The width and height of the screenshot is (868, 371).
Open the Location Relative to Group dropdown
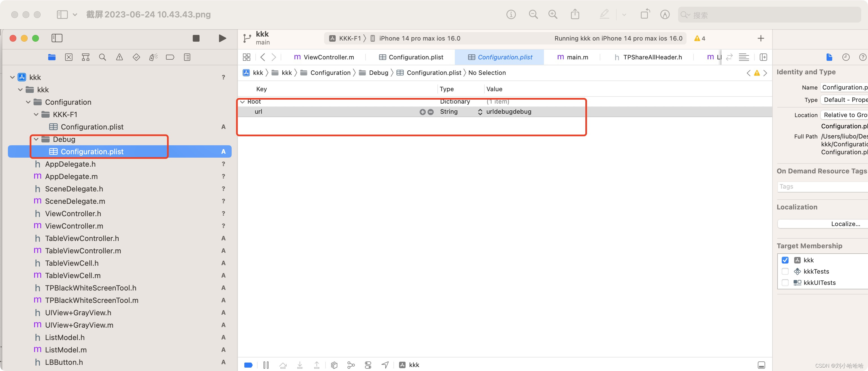click(x=844, y=115)
